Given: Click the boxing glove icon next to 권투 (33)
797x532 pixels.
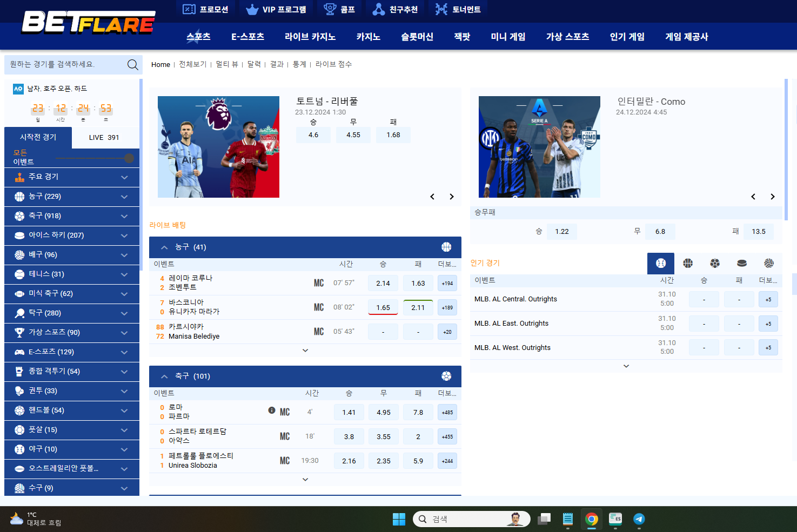Looking at the screenshot, I should [19, 391].
